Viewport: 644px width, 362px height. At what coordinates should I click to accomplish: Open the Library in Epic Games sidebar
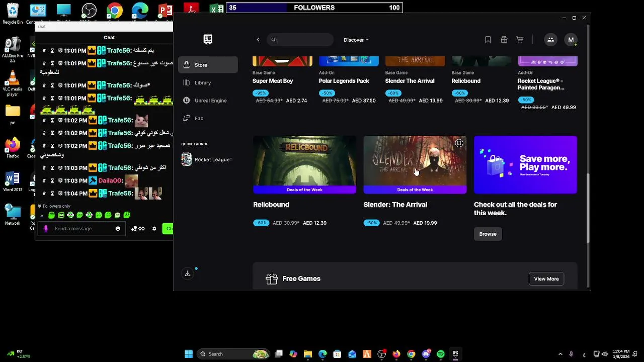coord(208,82)
